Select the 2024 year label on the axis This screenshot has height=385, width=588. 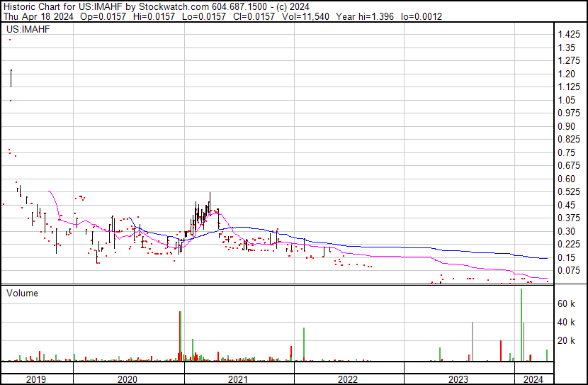[x=533, y=379]
